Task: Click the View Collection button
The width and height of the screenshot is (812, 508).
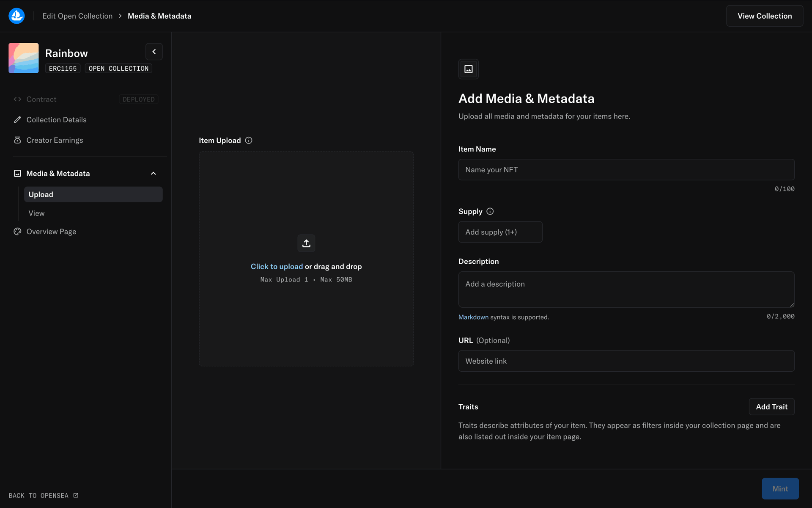Action: tap(765, 16)
